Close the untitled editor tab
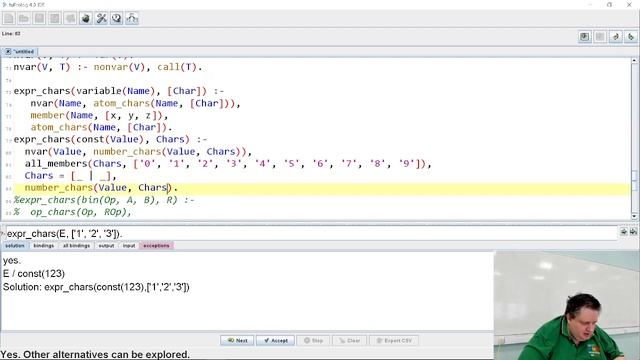640x360 pixels. (8, 52)
